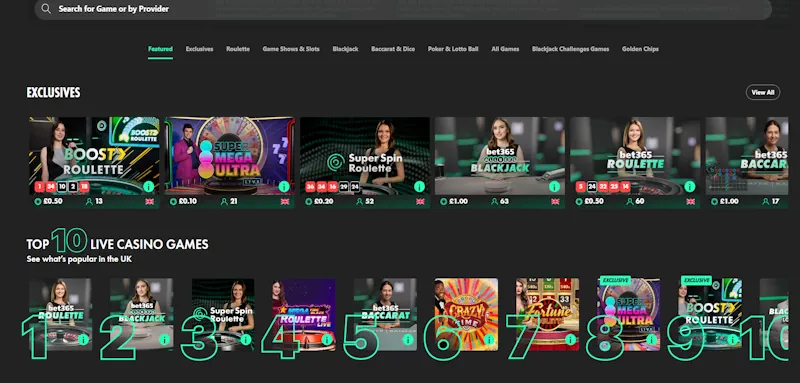Open Blackjack Challenges Games tab
This screenshot has width=800, height=383.
[x=570, y=49]
